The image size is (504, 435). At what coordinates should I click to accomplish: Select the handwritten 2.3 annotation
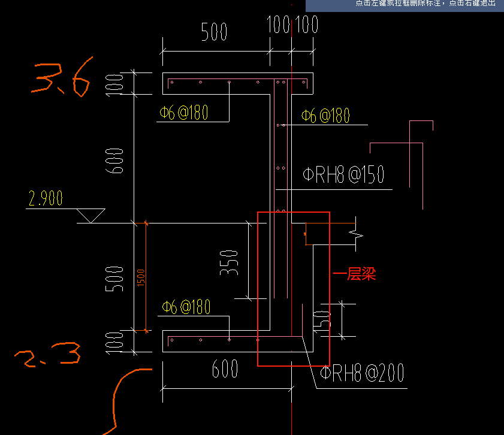pos(47,355)
